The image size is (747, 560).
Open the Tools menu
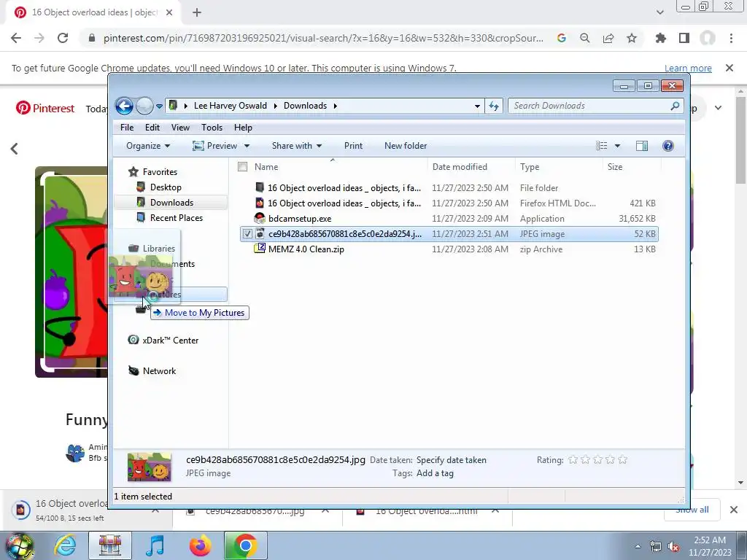[212, 128]
